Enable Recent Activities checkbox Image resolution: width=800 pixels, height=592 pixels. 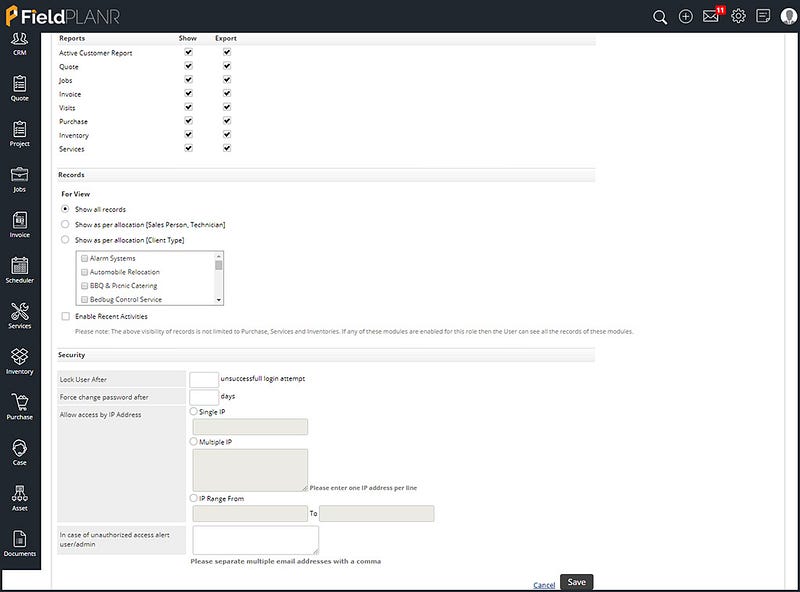(65, 316)
